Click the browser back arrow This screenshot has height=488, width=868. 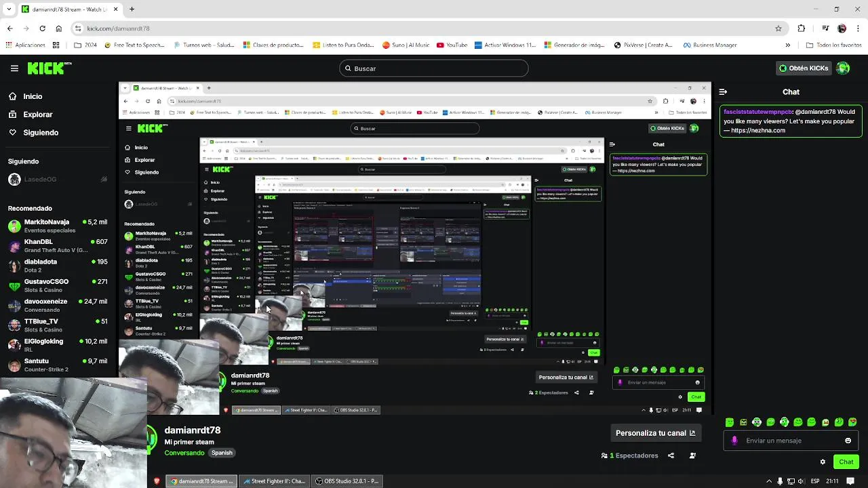(x=9, y=28)
